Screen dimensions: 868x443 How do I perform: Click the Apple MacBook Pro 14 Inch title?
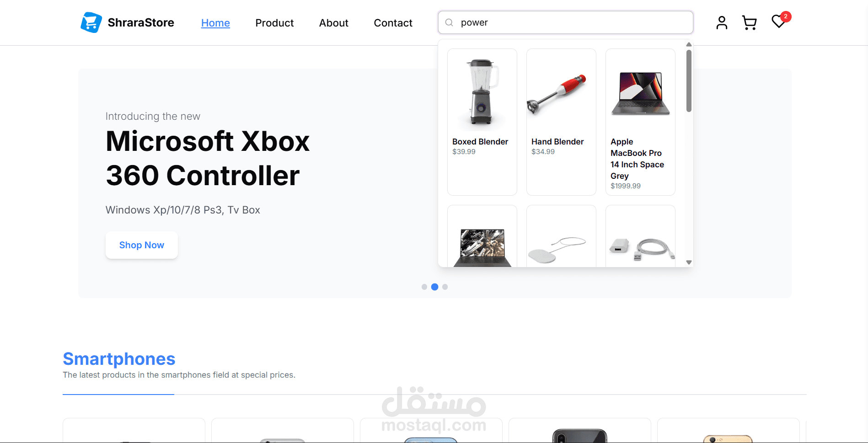tap(637, 159)
